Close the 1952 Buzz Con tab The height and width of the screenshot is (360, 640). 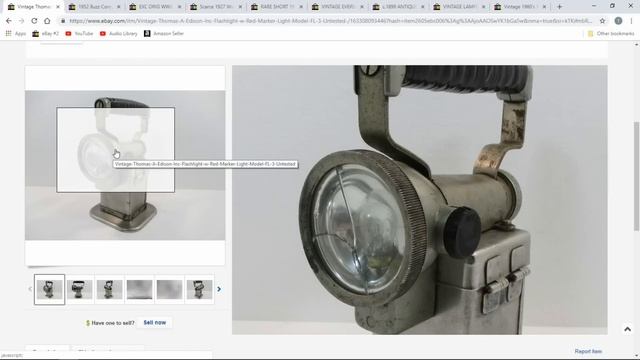(x=118, y=7)
